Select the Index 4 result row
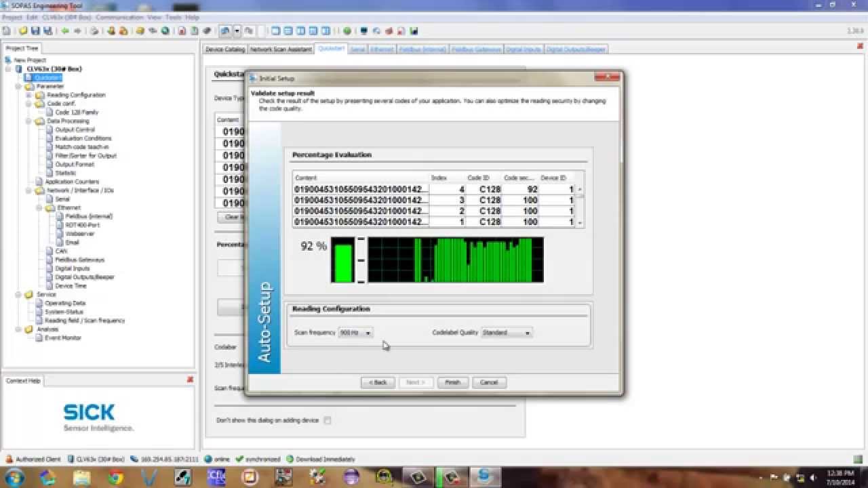This screenshot has height=488, width=868. click(x=435, y=190)
